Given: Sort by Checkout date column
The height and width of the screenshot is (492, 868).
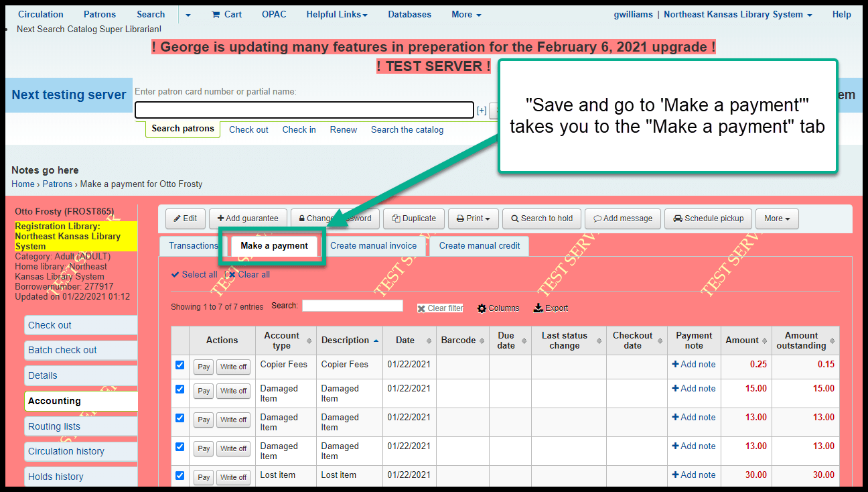Looking at the screenshot, I should tap(637, 341).
